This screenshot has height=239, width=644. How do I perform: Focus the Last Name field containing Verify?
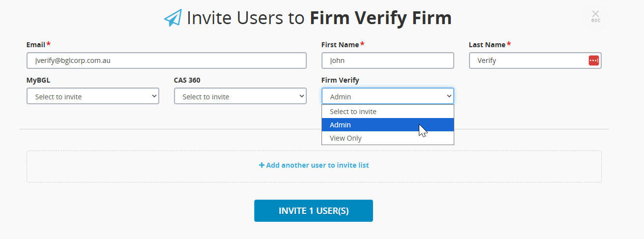[535, 60]
